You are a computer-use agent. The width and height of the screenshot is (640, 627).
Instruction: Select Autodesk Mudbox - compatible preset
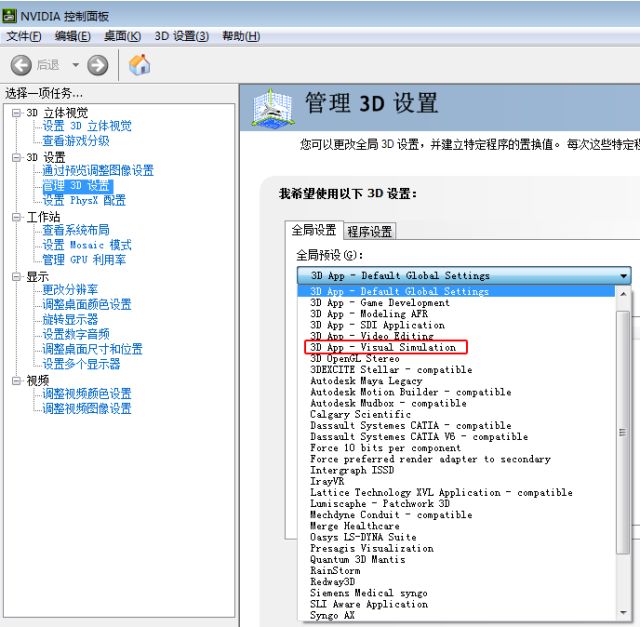tap(456, 403)
